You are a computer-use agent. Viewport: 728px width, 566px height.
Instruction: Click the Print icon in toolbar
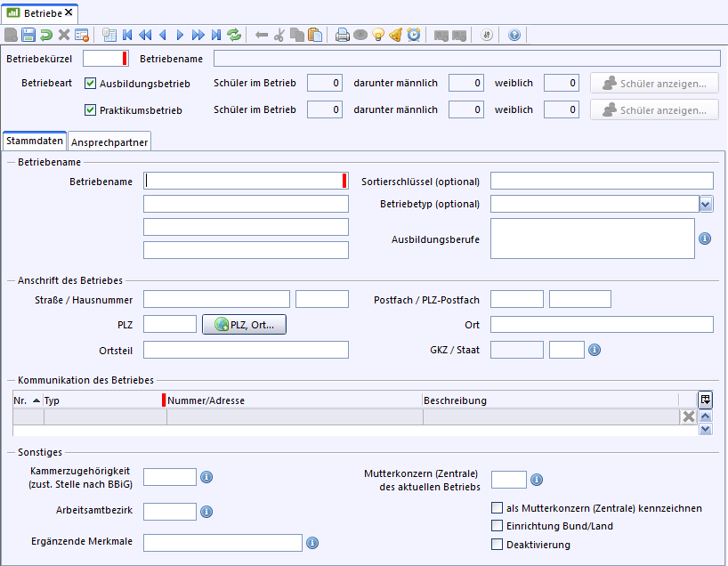[x=343, y=36]
